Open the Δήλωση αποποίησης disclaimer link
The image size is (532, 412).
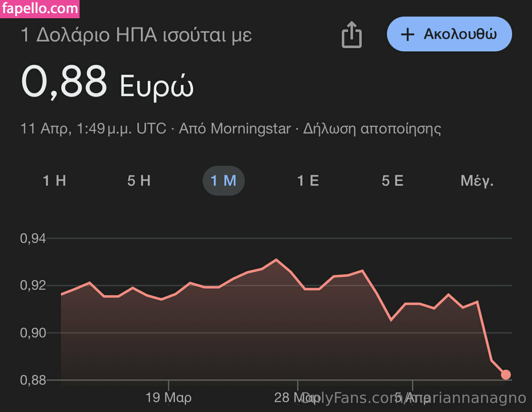coord(372,128)
